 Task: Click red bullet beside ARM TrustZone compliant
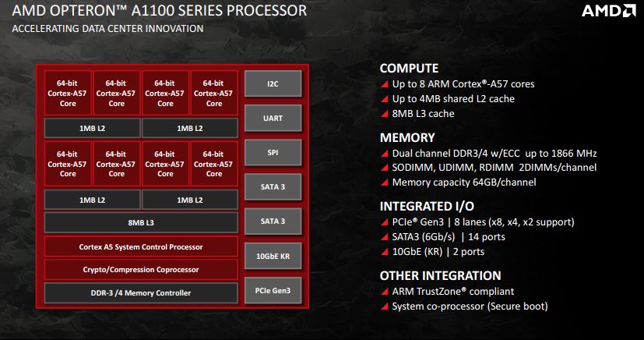pos(384,292)
